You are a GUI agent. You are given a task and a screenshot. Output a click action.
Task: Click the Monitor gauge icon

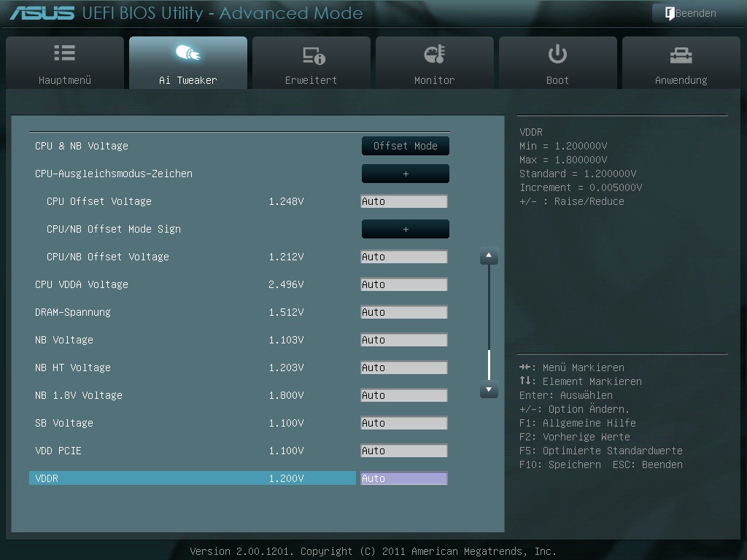(435, 54)
